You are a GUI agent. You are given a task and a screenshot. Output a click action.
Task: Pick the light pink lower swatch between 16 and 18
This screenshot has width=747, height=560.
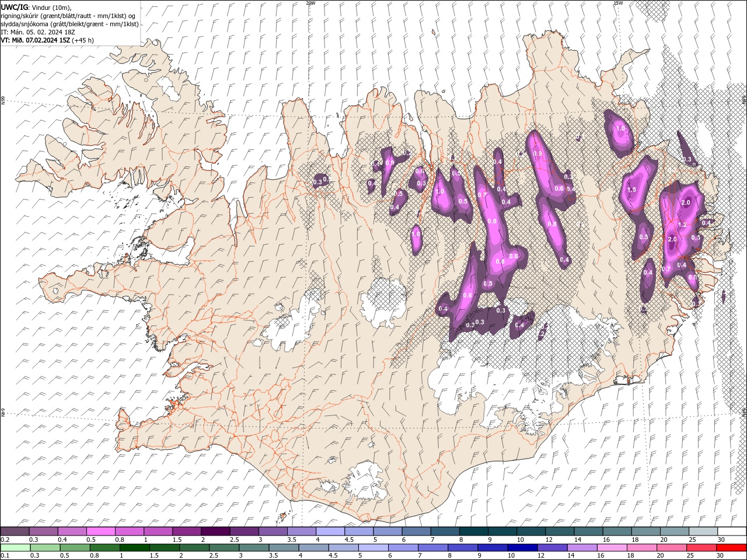[x=612, y=548]
